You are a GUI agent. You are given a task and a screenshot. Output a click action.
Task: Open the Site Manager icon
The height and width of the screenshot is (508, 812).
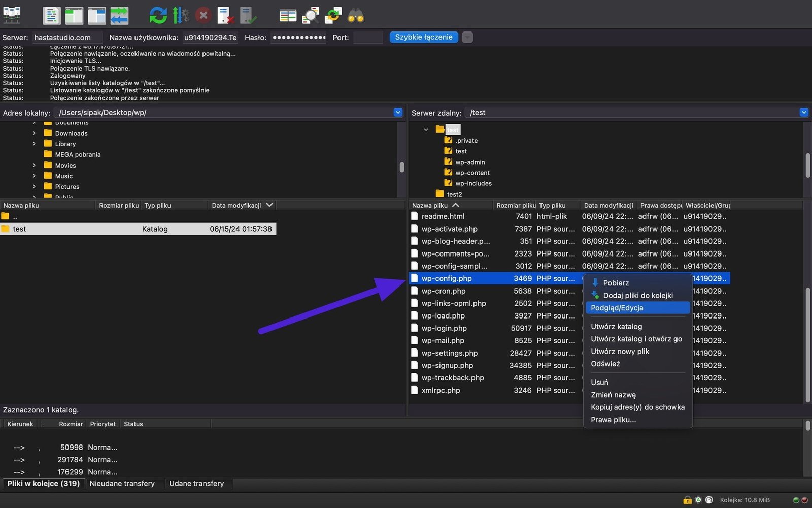(12, 15)
